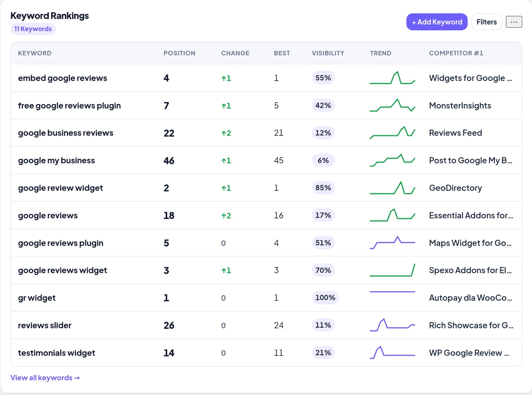Click competitor GeoDirectory
The width and height of the screenshot is (532, 395).
pyautogui.click(x=456, y=188)
